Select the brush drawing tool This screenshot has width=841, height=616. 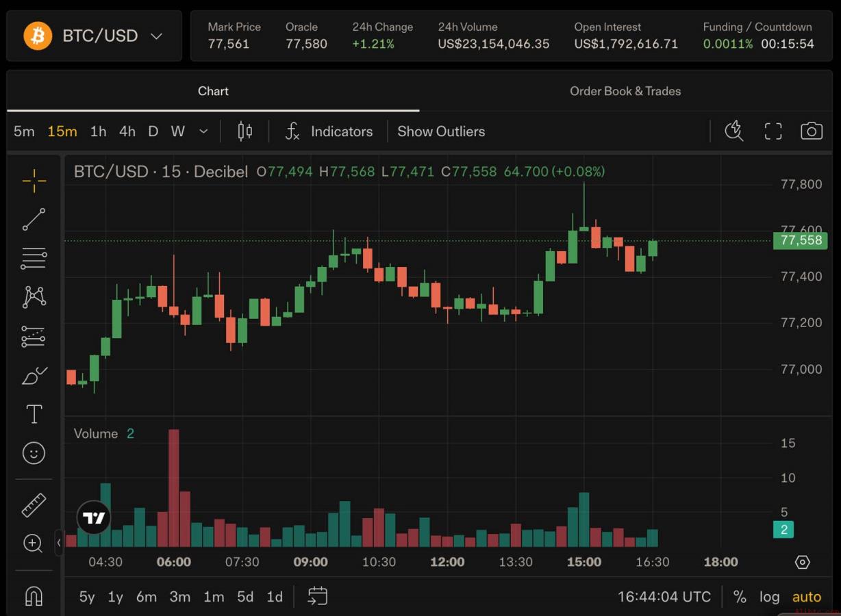tap(34, 376)
